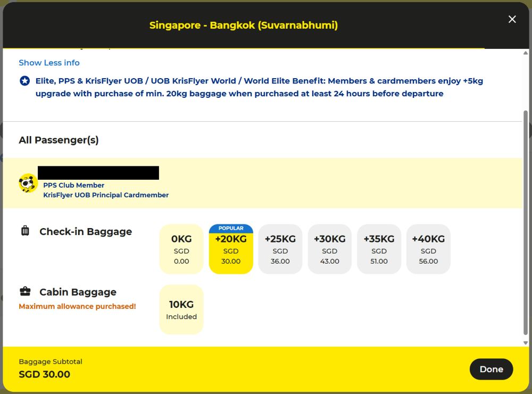The width and height of the screenshot is (532, 394).
Task: Select 0KG check-in baggage option
Action: (181, 249)
